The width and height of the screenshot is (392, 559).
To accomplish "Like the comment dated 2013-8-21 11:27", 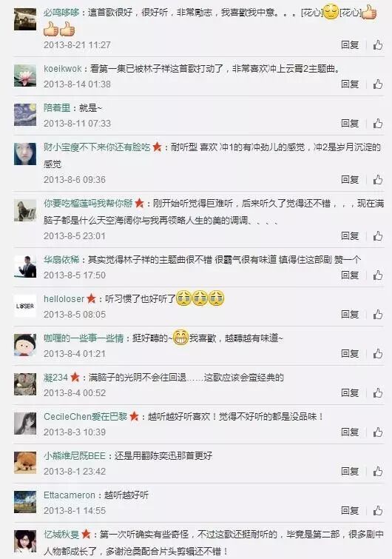I will 377,45.
